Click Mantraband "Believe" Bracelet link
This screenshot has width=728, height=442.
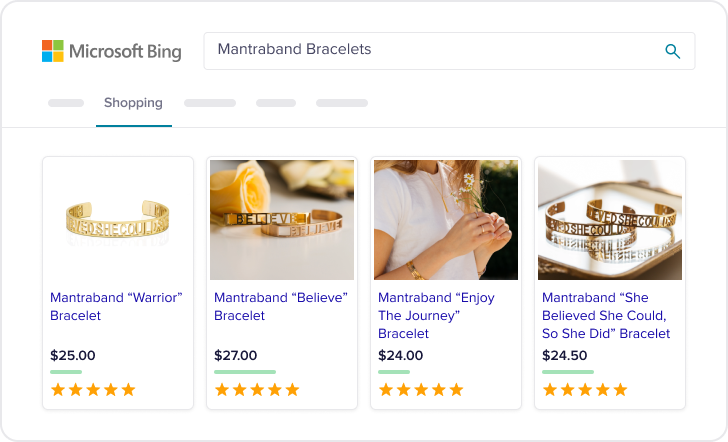(x=280, y=307)
